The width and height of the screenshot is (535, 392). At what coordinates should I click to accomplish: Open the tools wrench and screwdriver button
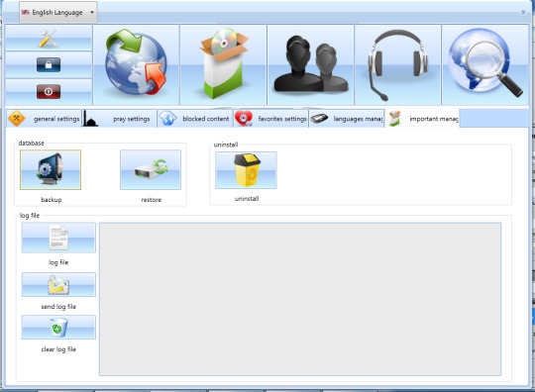[49, 38]
